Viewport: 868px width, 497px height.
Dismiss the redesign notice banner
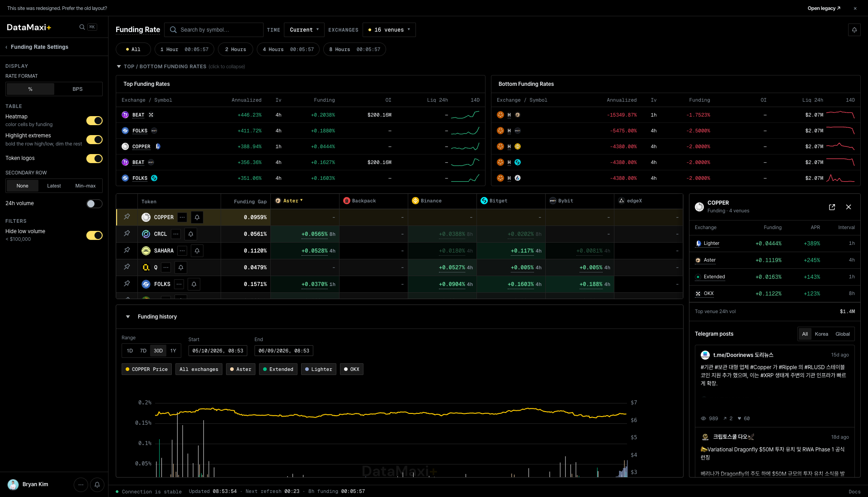tap(855, 8)
